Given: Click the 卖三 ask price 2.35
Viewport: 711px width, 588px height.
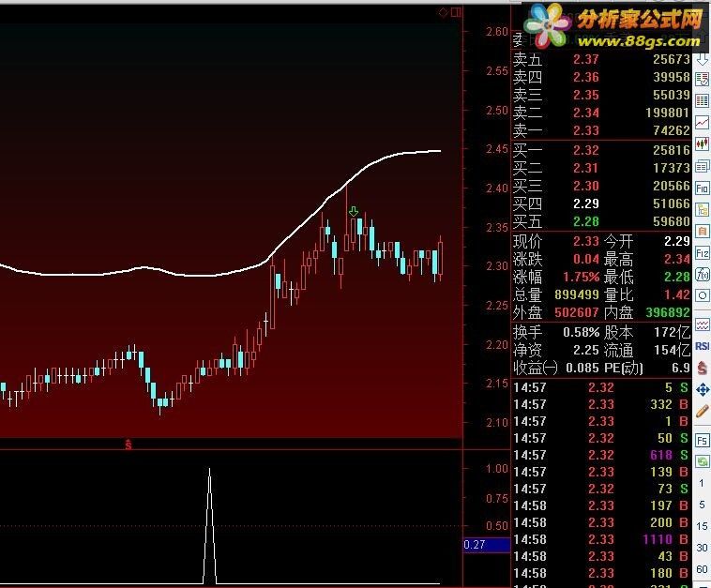Looking at the screenshot, I should coord(586,96).
